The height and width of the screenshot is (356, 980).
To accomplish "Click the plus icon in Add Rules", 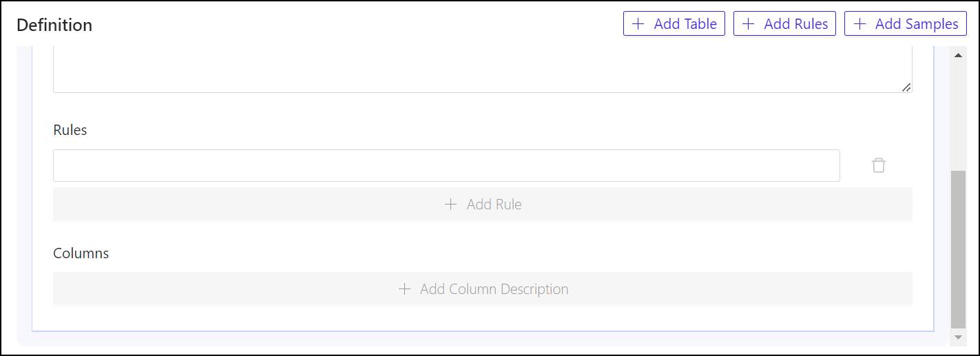I will [x=749, y=24].
